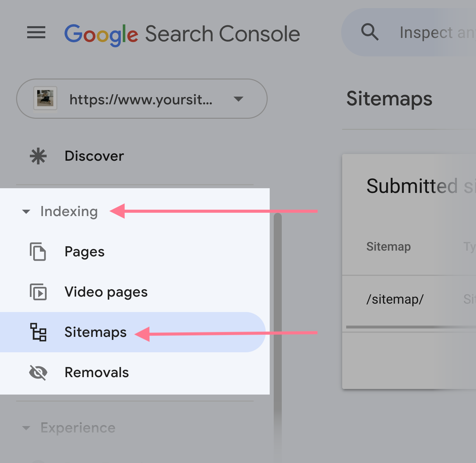Select the Sitemaps menu item
Image resolution: width=476 pixels, height=463 pixels.
pos(95,332)
